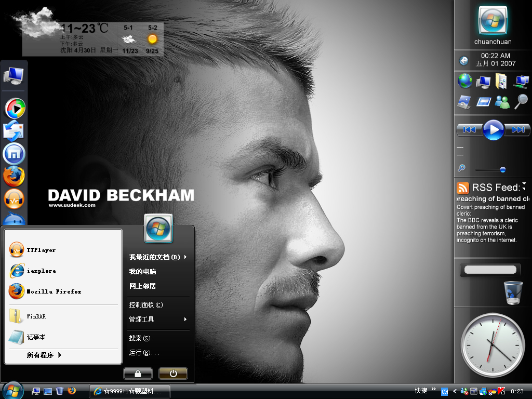Viewport: 532px width, 399px height.
Task: Skip to next track in sidebar player
Action: click(x=517, y=129)
